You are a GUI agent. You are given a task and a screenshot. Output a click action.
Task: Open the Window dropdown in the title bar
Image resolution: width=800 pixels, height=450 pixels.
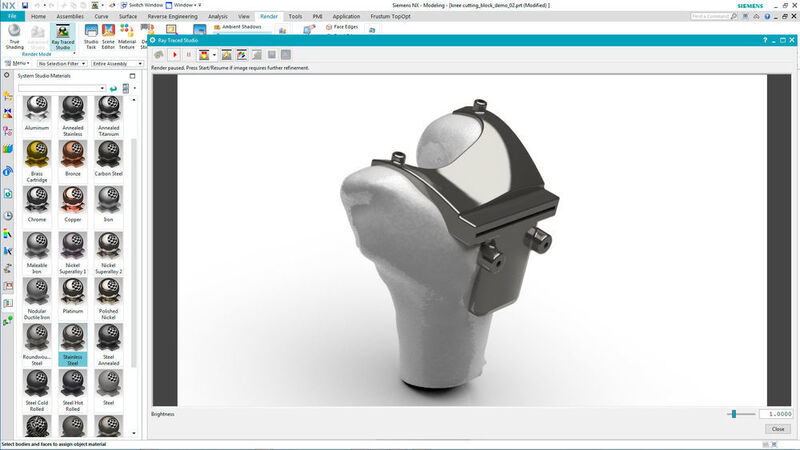[183, 5]
